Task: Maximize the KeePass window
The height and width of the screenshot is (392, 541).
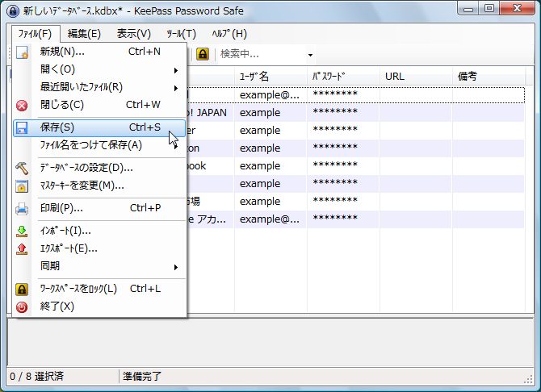Action: [489, 9]
